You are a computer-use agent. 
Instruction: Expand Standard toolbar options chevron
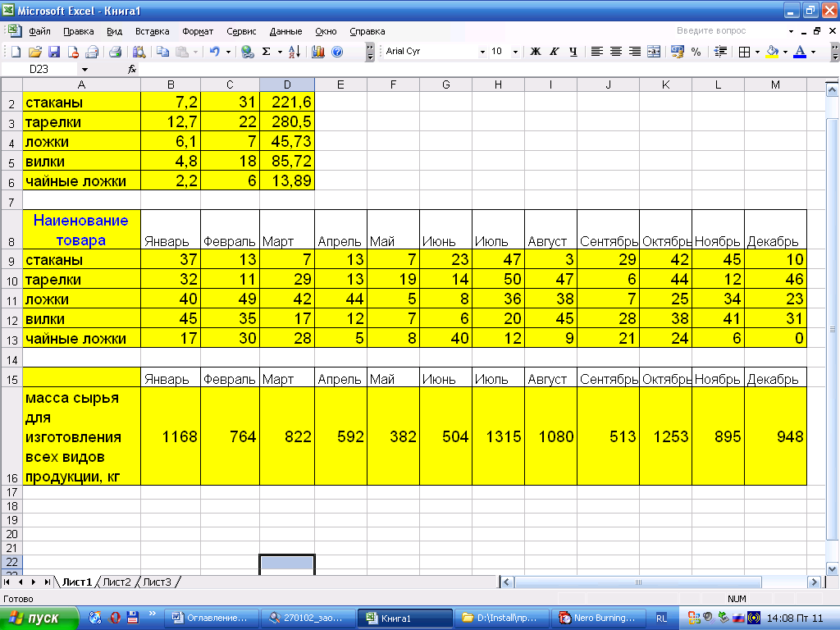[x=370, y=52]
